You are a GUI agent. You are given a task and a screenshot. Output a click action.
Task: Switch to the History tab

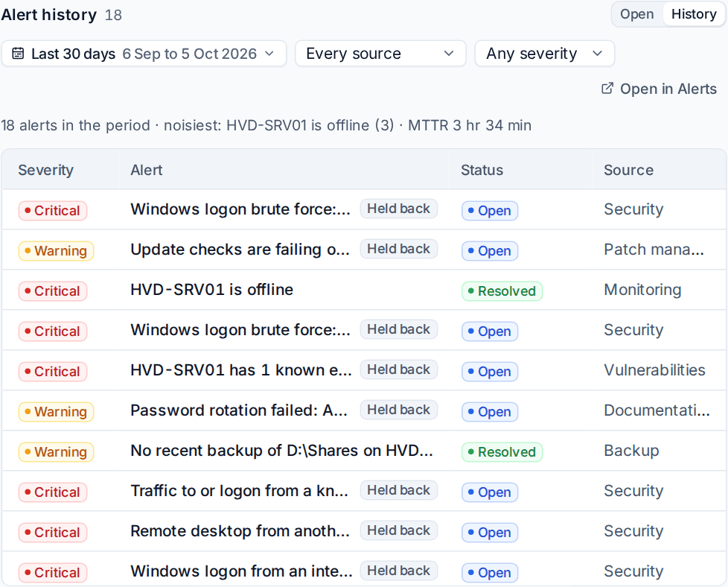pyautogui.click(x=694, y=14)
